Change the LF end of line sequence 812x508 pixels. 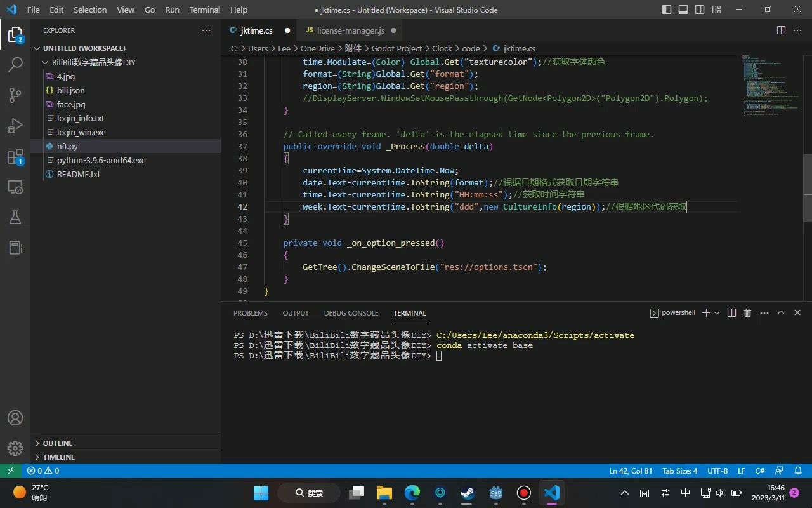point(741,471)
